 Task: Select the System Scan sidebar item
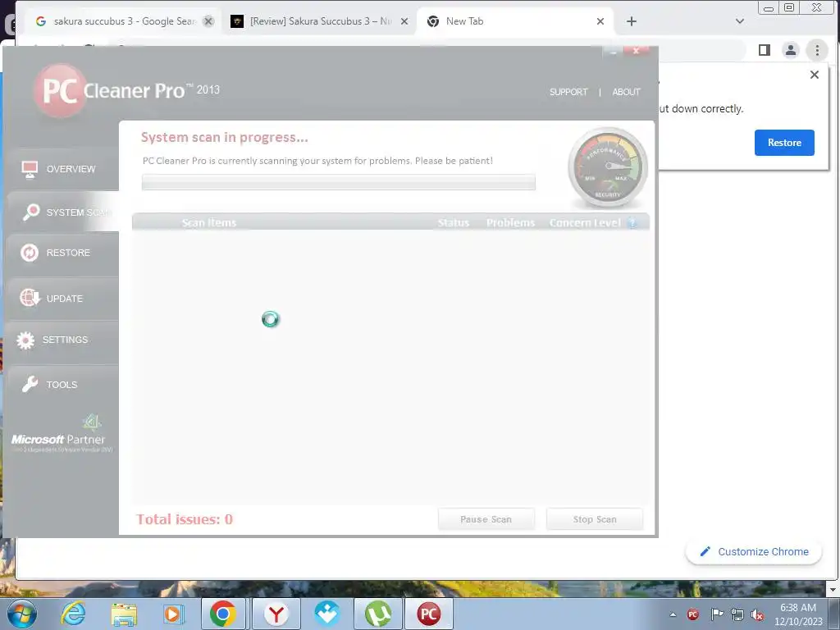(x=62, y=212)
